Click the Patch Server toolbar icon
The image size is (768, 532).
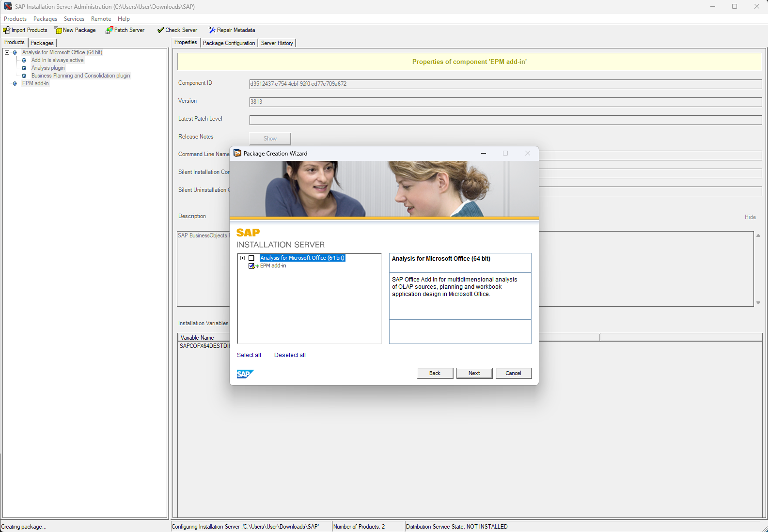point(110,30)
